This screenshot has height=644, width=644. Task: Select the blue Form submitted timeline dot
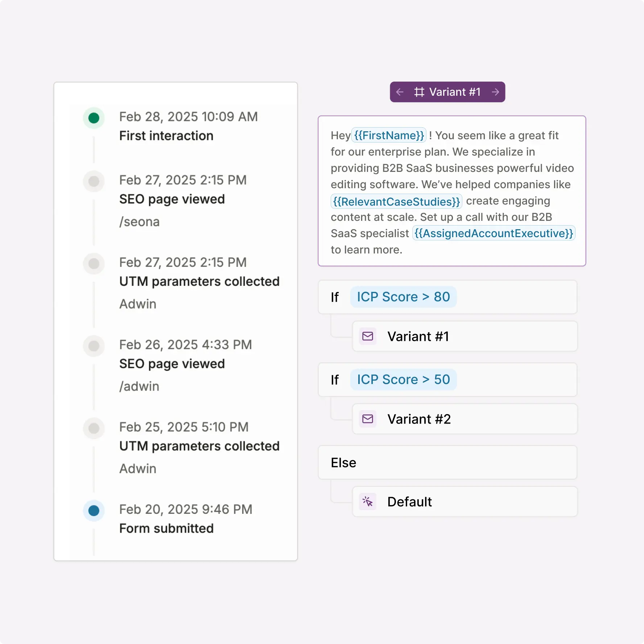94,511
